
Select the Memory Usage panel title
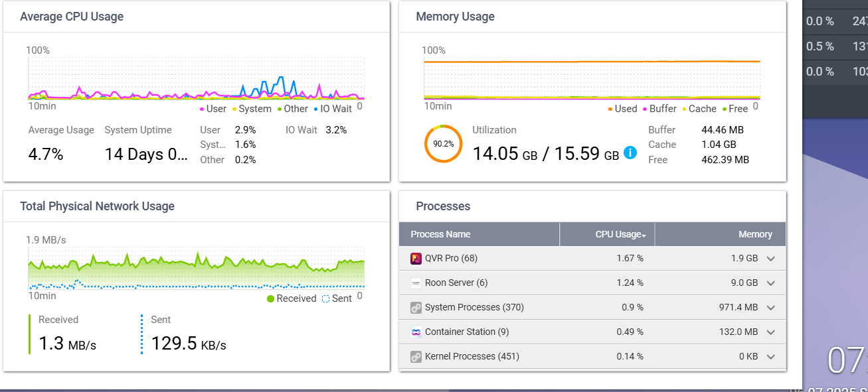pyautogui.click(x=455, y=17)
